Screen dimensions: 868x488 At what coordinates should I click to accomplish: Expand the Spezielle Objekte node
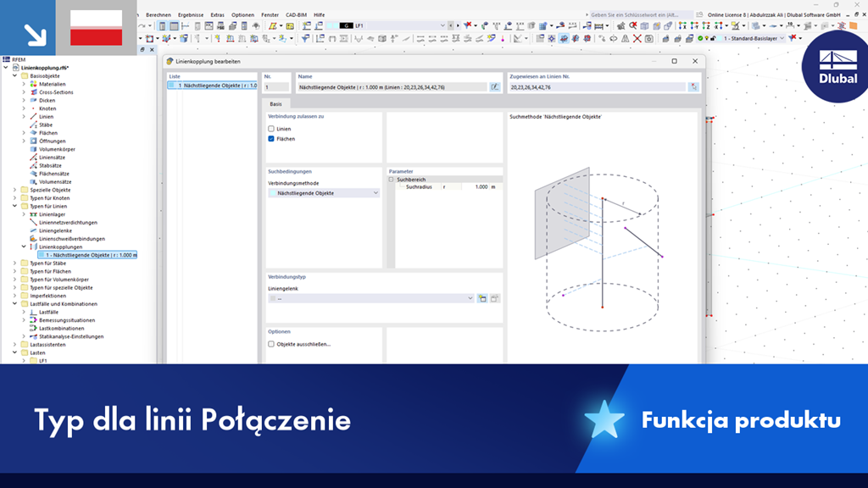(x=15, y=190)
